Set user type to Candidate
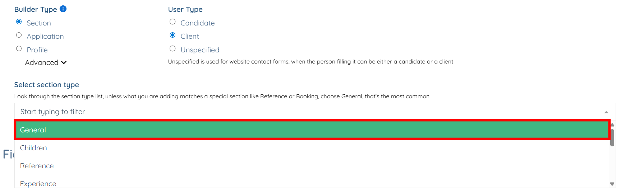 point(172,22)
